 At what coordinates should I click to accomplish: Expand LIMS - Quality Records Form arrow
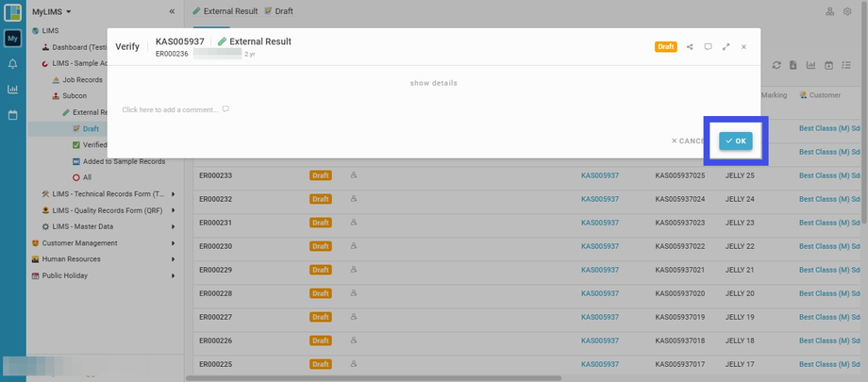[x=174, y=210]
